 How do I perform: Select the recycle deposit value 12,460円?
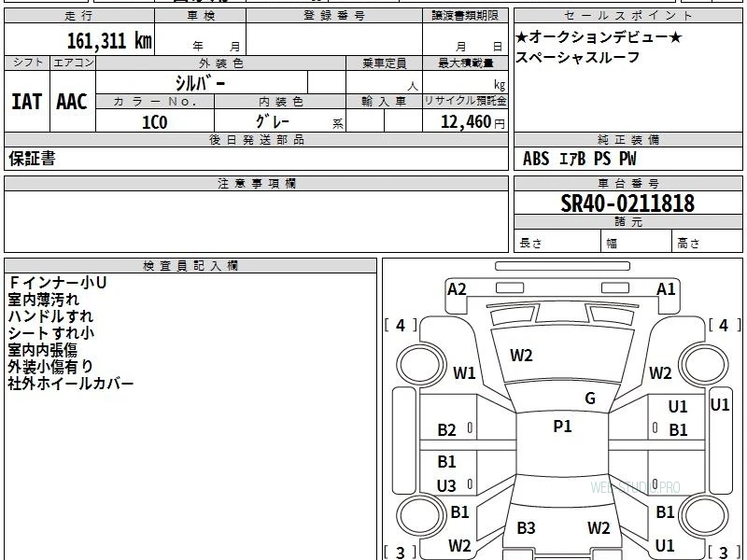(x=472, y=122)
